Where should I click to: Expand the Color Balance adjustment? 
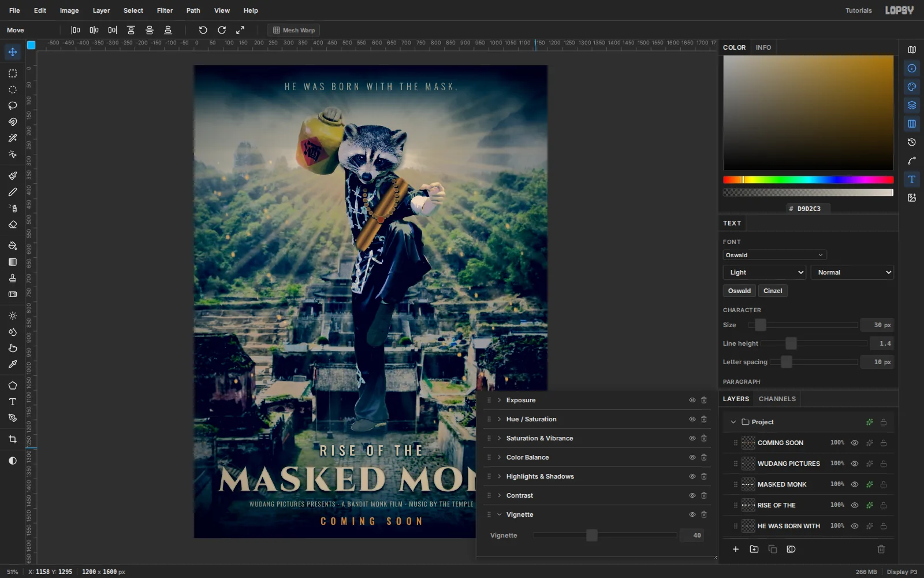499,457
